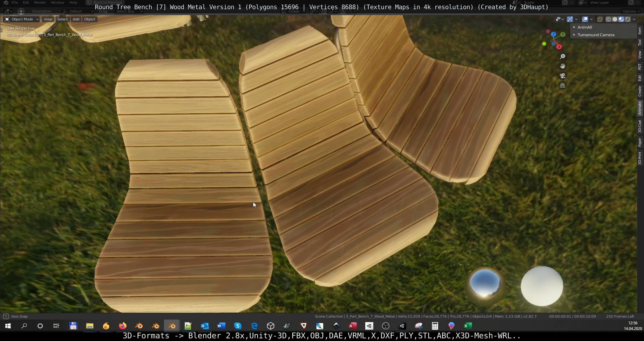Toggle the Show Overlays button
The image size is (644, 341).
click(x=585, y=19)
